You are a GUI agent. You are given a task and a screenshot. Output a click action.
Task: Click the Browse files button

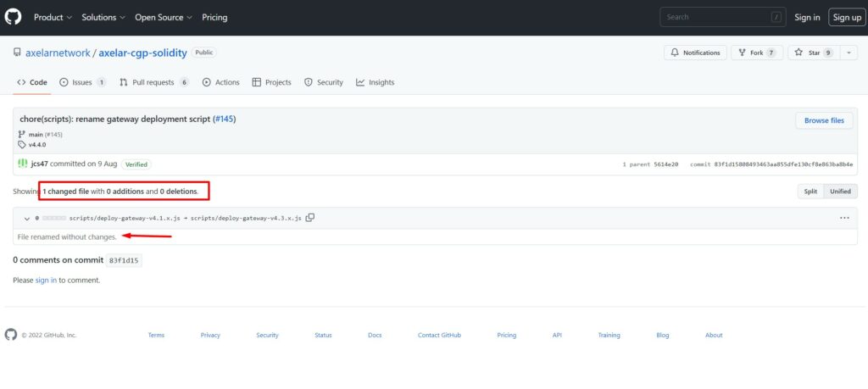[824, 120]
